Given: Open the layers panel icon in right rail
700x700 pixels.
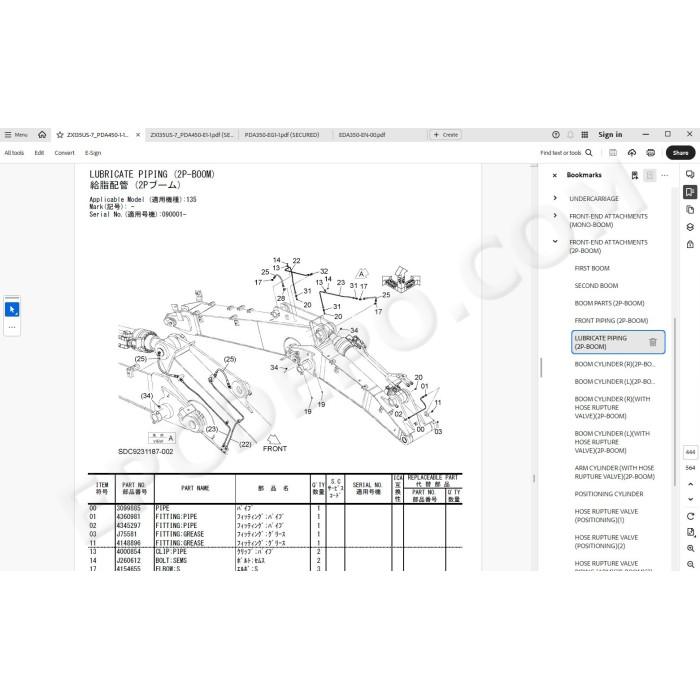Looking at the screenshot, I should 690,227.
